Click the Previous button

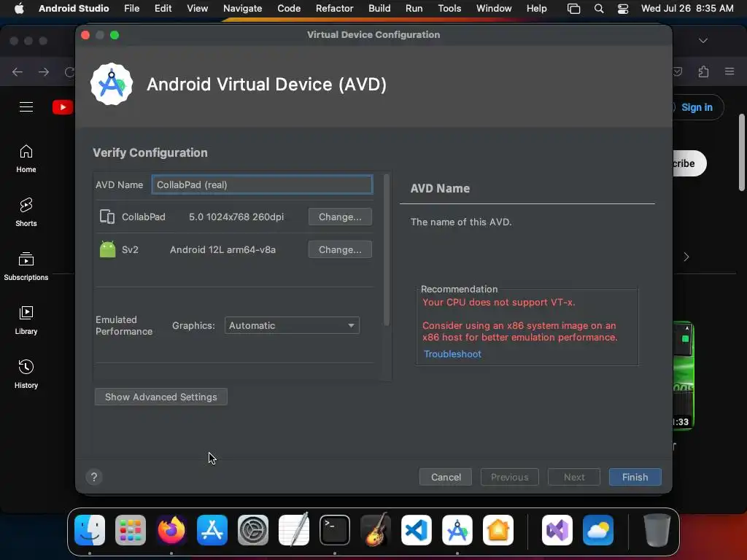510,477
